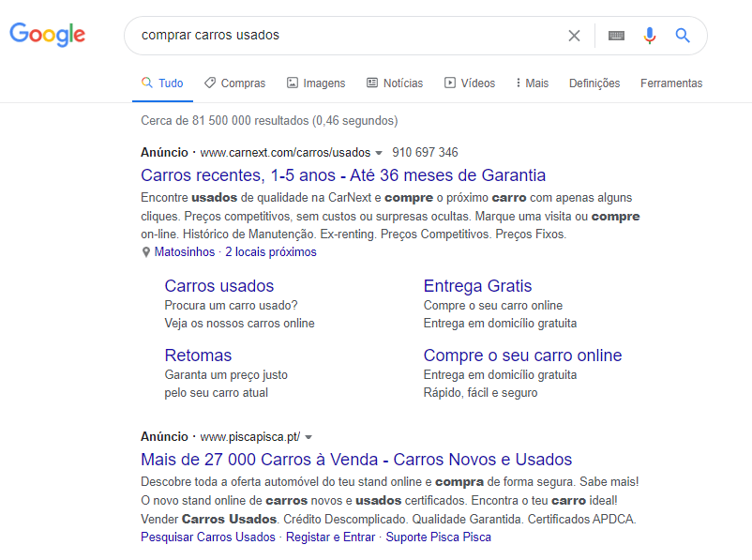Switch to the Tudo tab
This screenshot has height=560, width=752.
(167, 83)
